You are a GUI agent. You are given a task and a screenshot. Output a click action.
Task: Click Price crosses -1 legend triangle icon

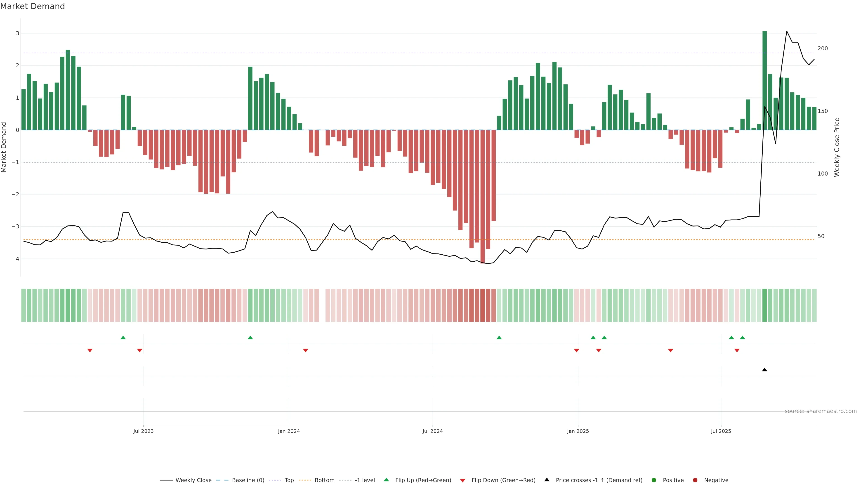(x=547, y=480)
